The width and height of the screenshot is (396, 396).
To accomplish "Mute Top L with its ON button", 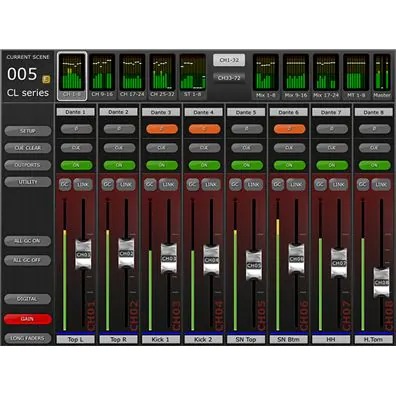I will click(x=76, y=165).
